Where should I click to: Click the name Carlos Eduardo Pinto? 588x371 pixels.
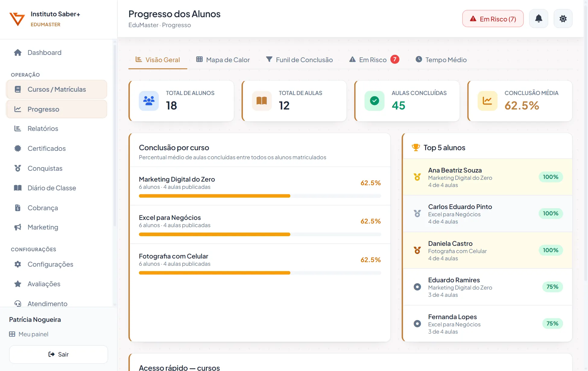click(x=460, y=207)
